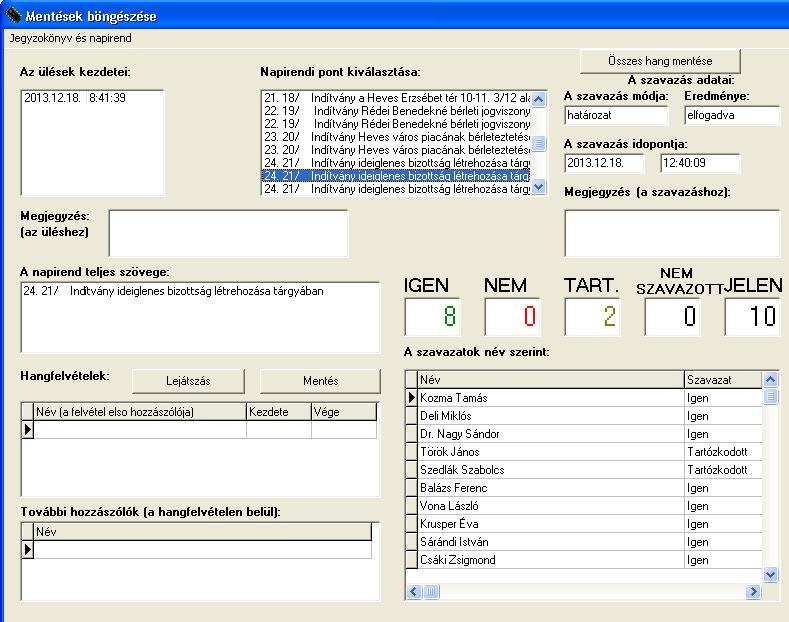Click the Kezdete column header in recordings
Viewport: 789px width, 622px height.
pos(279,412)
